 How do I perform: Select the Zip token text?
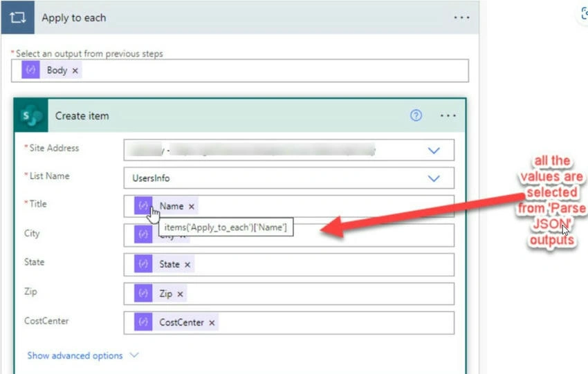166,293
